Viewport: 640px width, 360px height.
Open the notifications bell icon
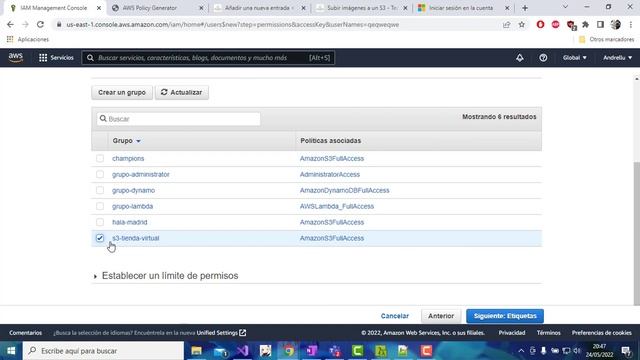coord(520,58)
